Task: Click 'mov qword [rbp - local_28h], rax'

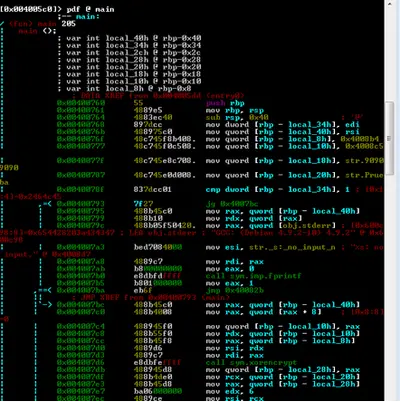Action: pyautogui.click(x=282, y=370)
